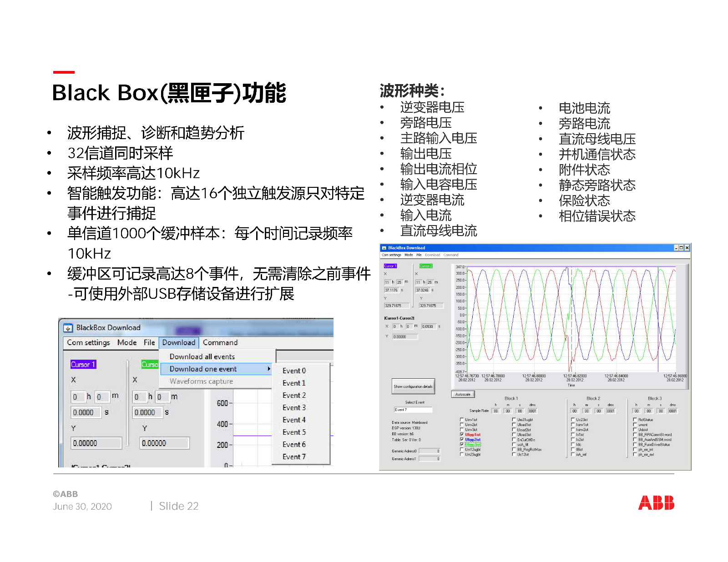Close the waveform BlackBox Download window
Viewport: 728px width, 562px height.
(x=687, y=248)
